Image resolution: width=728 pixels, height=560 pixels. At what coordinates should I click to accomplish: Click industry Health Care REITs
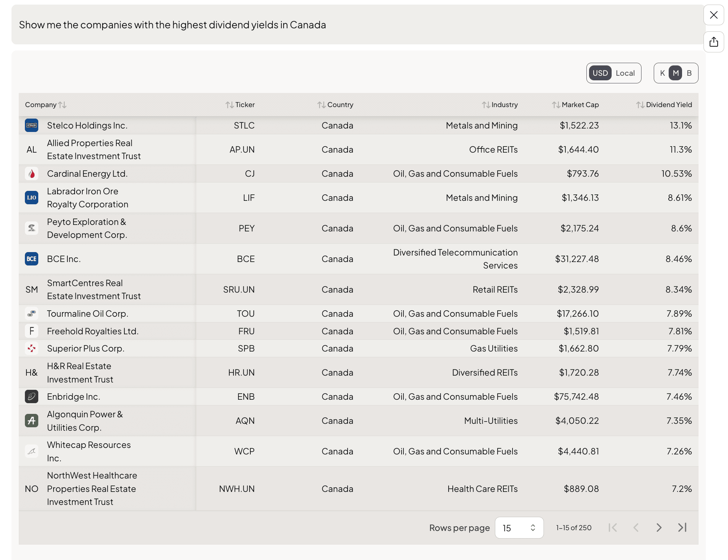[483, 489]
